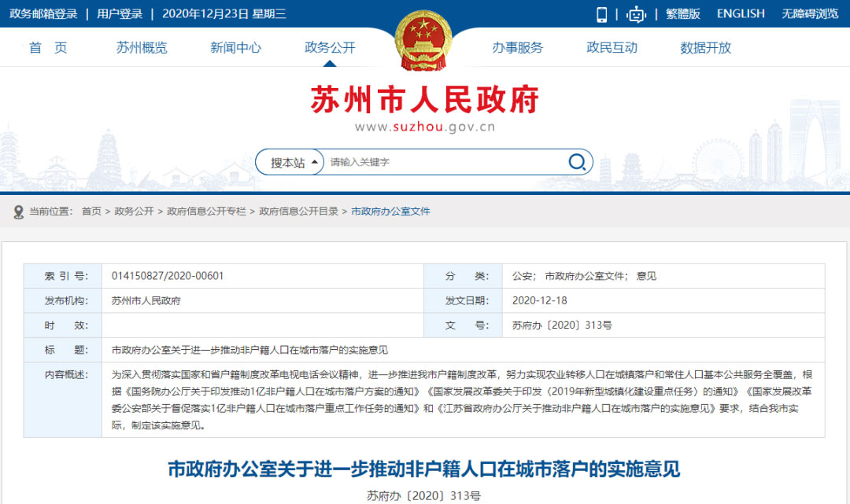
Task: Click the date 2020年12月23日 星期三 in top bar
Action: click(x=224, y=13)
